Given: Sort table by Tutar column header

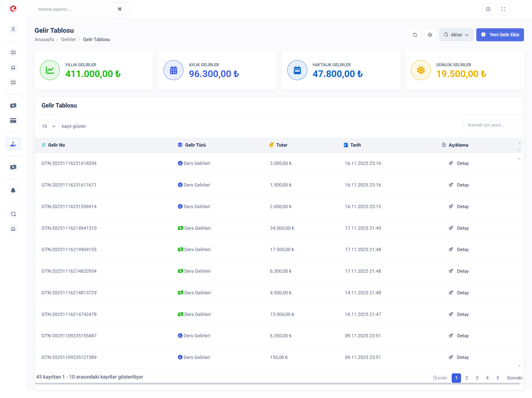Looking at the screenshot, I should click(281, 145).
